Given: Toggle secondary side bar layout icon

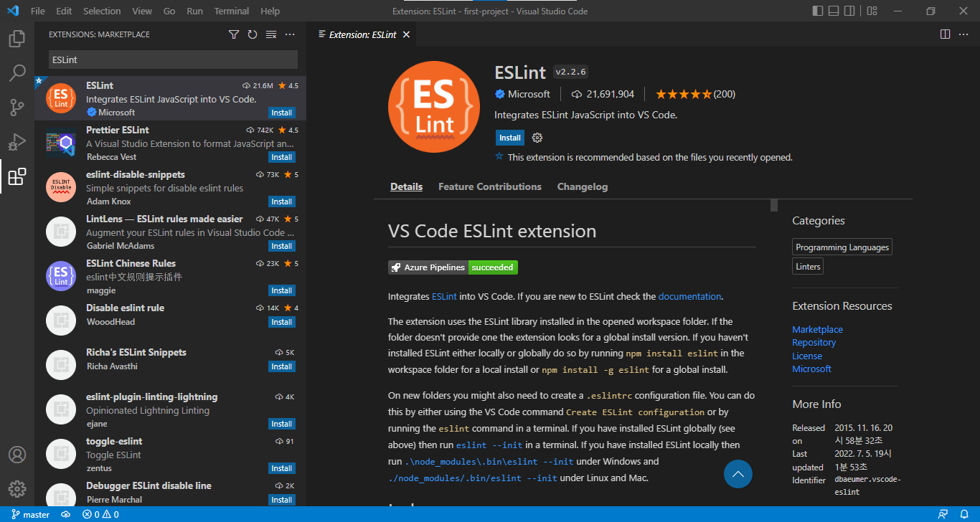Looking at the screenshot, I should tap(851, 11).
